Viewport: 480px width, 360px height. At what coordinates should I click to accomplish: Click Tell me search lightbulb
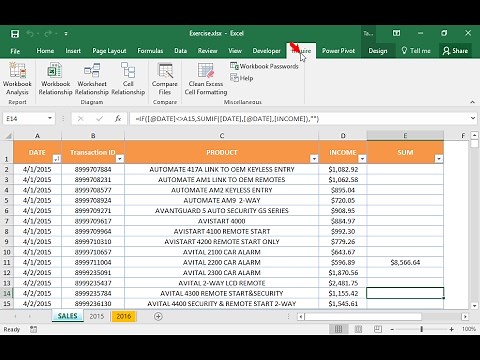pos(404,51)
